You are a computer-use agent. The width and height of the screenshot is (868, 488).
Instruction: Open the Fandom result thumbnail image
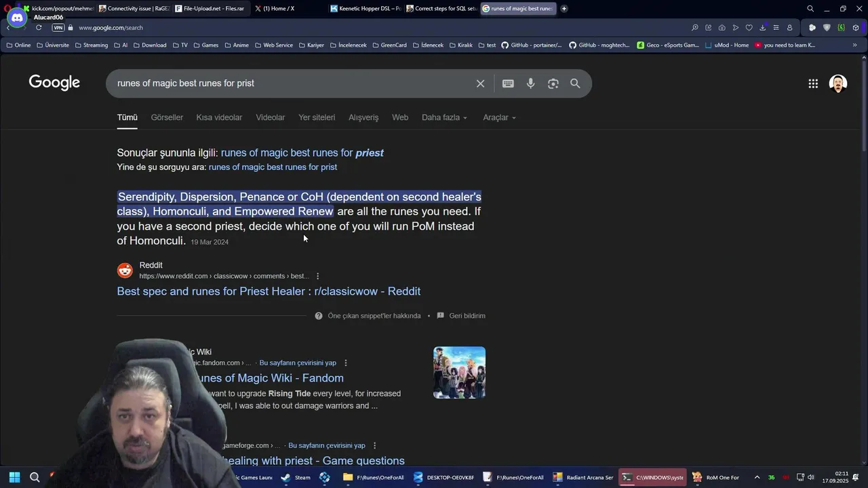(459, 373)
